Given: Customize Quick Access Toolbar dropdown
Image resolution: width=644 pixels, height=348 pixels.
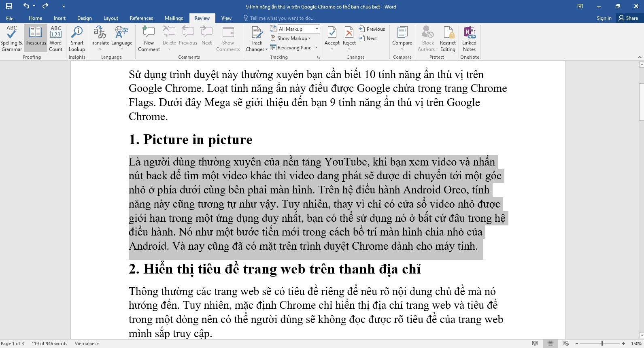Looking at the screenshot, I should 64,6.
